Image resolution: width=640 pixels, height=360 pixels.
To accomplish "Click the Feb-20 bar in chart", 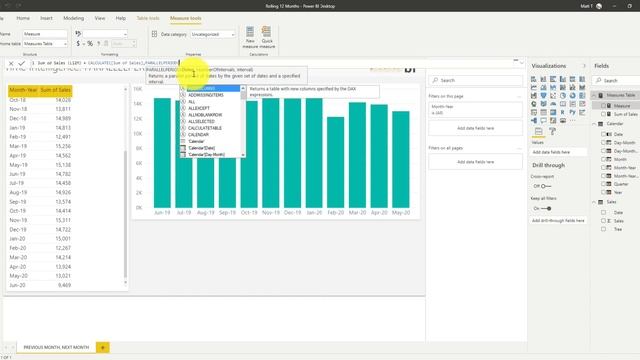I will pyautogui.click(x=336, y=162).
